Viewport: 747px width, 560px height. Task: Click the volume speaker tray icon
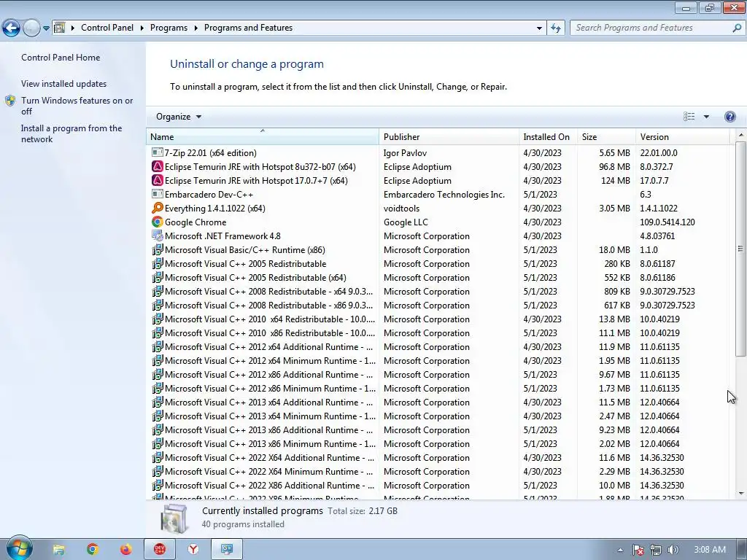673,550
